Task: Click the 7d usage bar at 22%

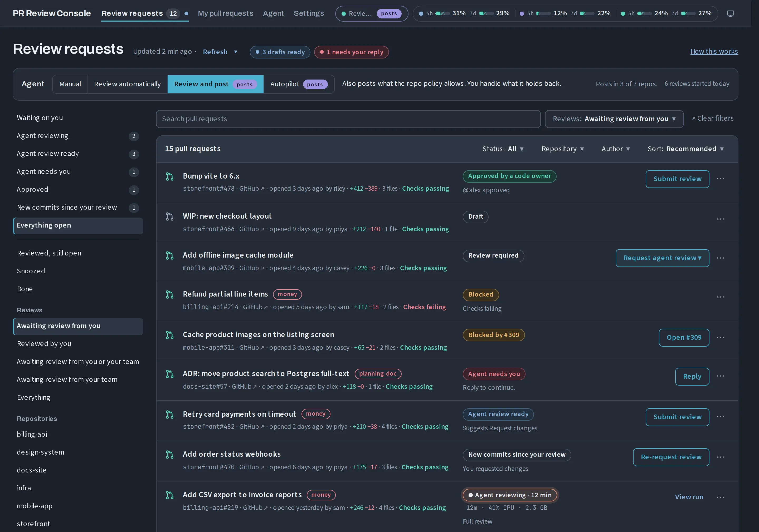Action: [x=587, y=13]
